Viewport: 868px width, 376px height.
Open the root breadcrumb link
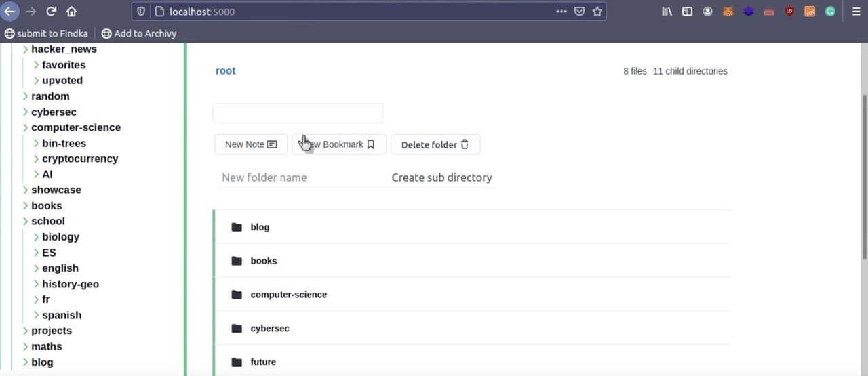(225, 71)
